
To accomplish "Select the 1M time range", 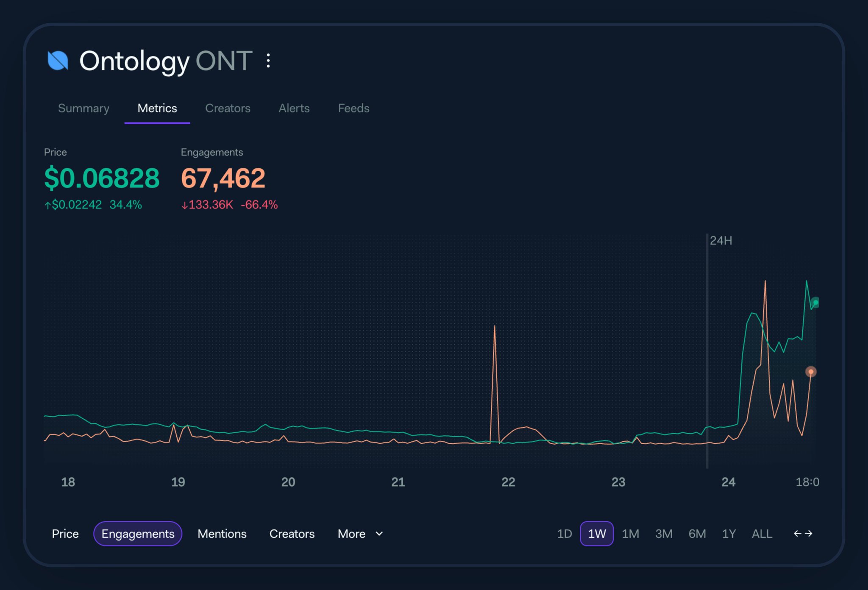I will point(630,534).
